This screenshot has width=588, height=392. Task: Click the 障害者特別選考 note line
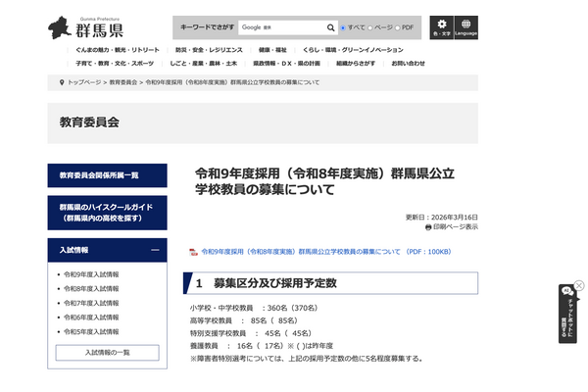coord(307,359)
